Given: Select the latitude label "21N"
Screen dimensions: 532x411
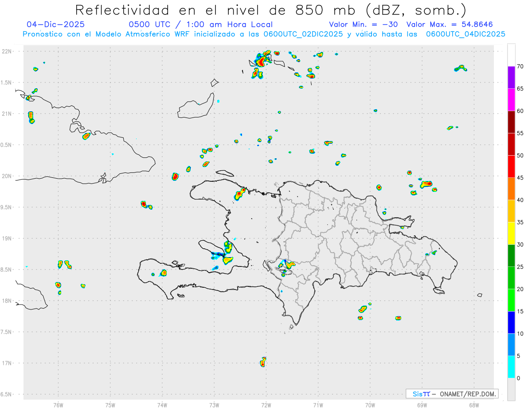Looking at the screenshot, I should pyautogui.click(x=8, y=114).
